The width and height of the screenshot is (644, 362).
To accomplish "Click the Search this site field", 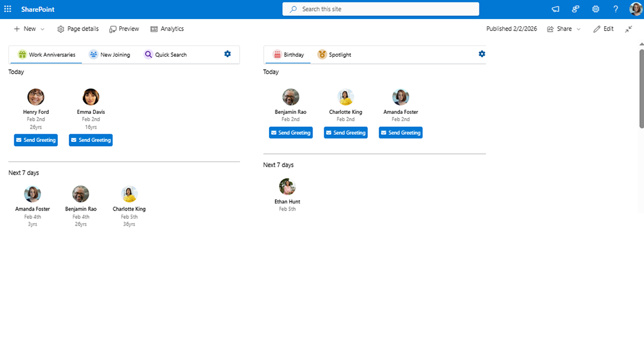I will coord(380,9).
